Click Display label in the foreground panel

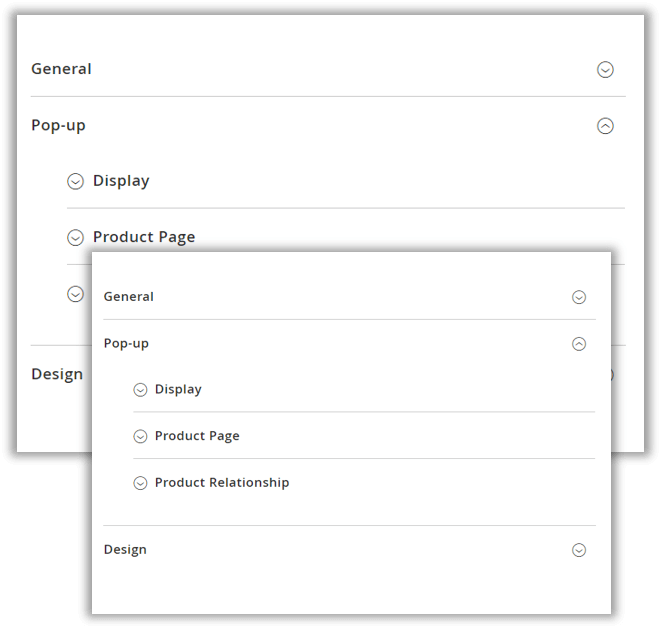tap(178, 390)
